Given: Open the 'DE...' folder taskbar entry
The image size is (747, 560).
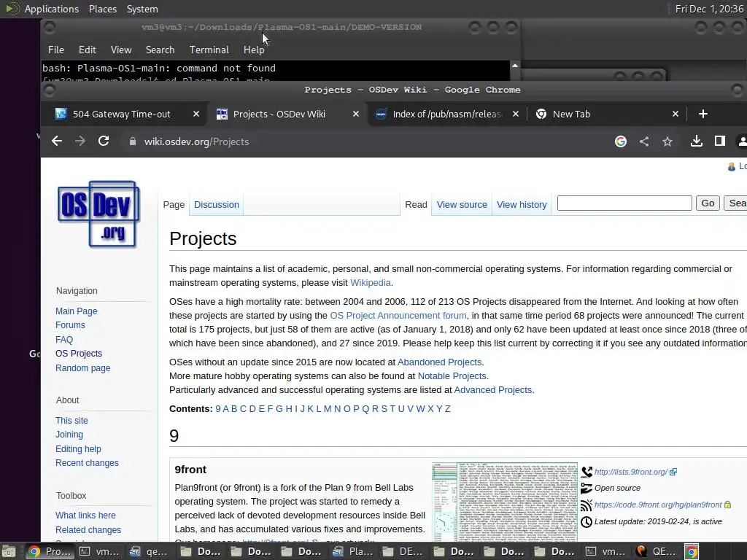Looking at the screenshot, I should 403,551.
